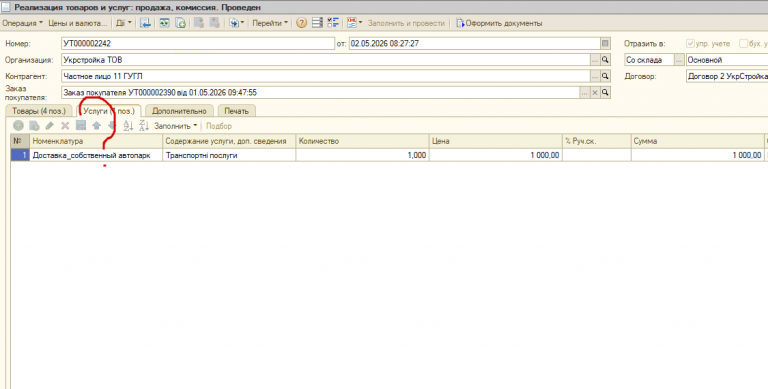The image size is (768, 389).
Task: Expand the Перейти navigation menu
Action: tap(270, 23)
